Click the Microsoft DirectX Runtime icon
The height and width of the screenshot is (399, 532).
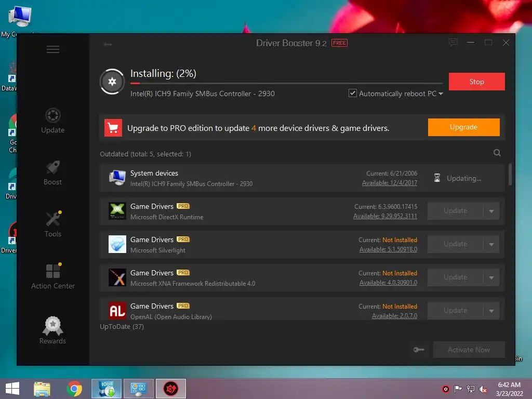[117, 211]
